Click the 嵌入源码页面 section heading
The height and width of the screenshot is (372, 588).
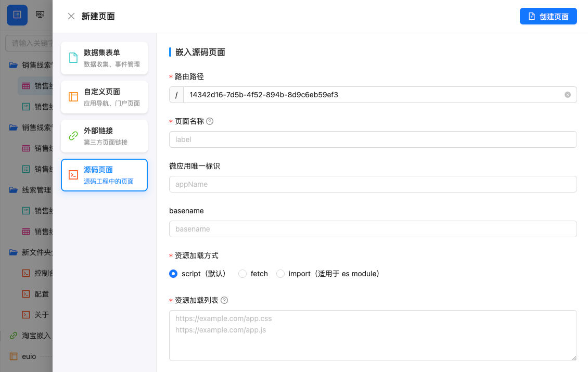[x=200, y=52]
